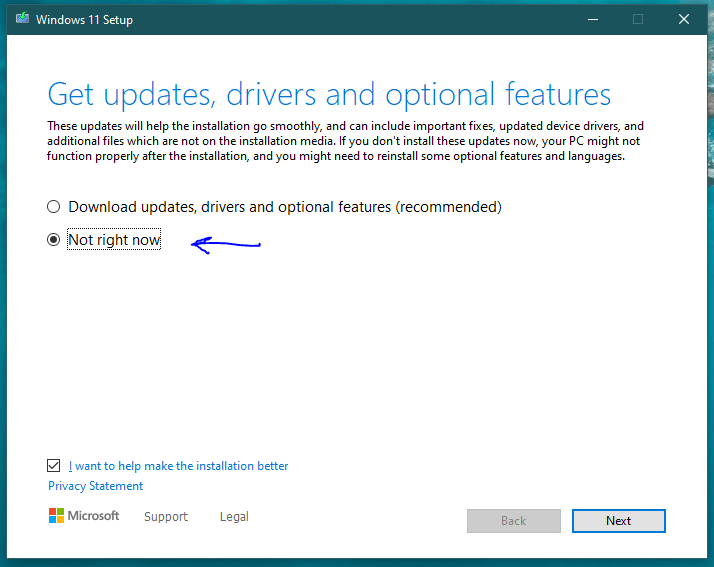Screen dimensions: 714x567
Task: Open the Support link
Action: pos(166,516)
